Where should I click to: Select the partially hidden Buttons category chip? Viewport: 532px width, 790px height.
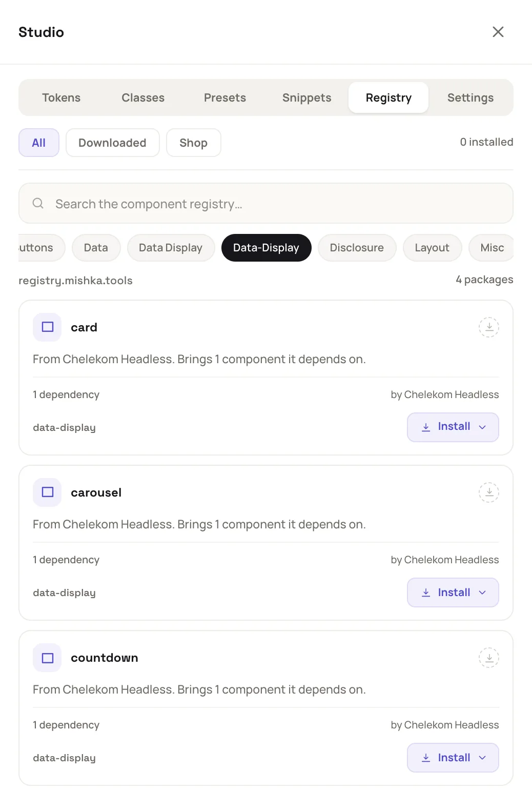coord(41,248)
